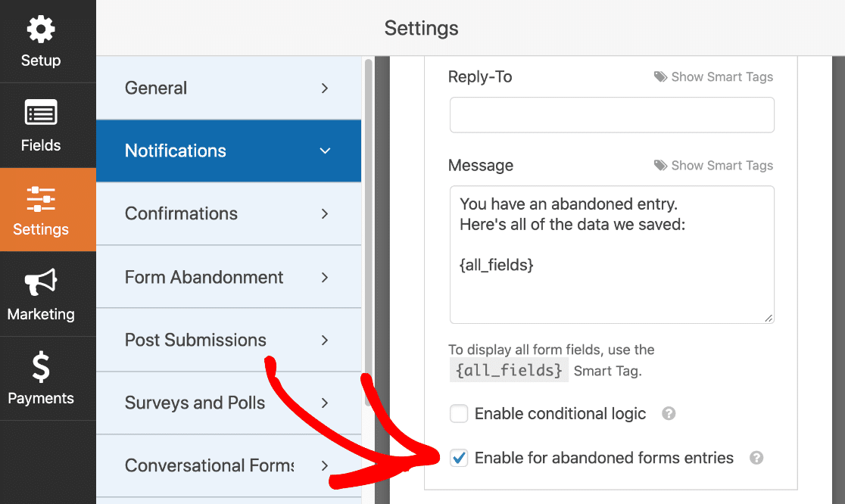
Task: Open the Setup gear icon
Action: pyautogui.click(x=41, y=30)
